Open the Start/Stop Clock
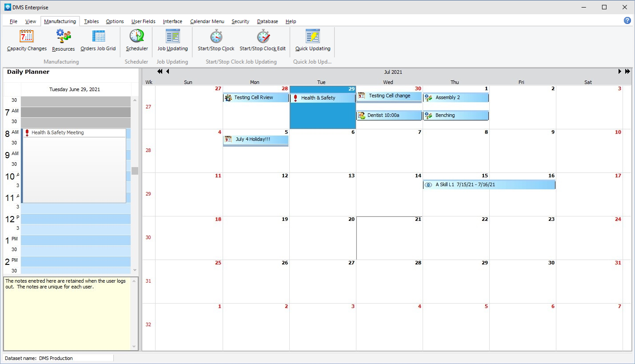Image resolution: width=635 pixels, height=364 pixels. coord(216,41)
